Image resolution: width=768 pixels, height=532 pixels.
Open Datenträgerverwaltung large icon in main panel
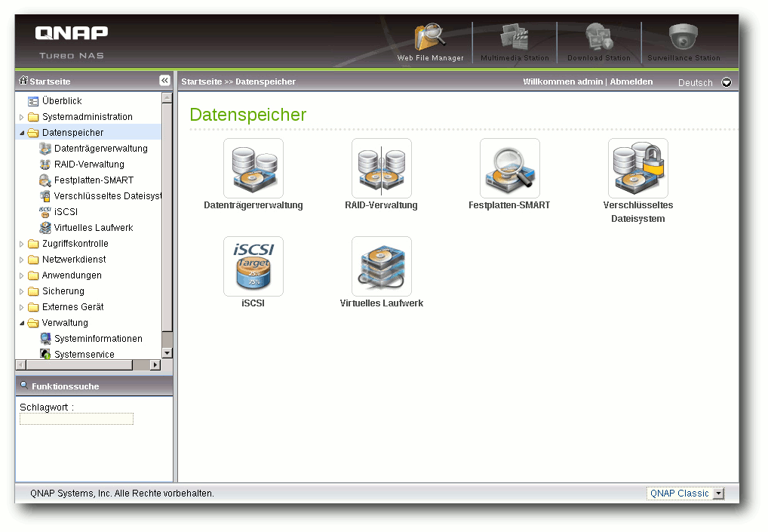point(253,168)
